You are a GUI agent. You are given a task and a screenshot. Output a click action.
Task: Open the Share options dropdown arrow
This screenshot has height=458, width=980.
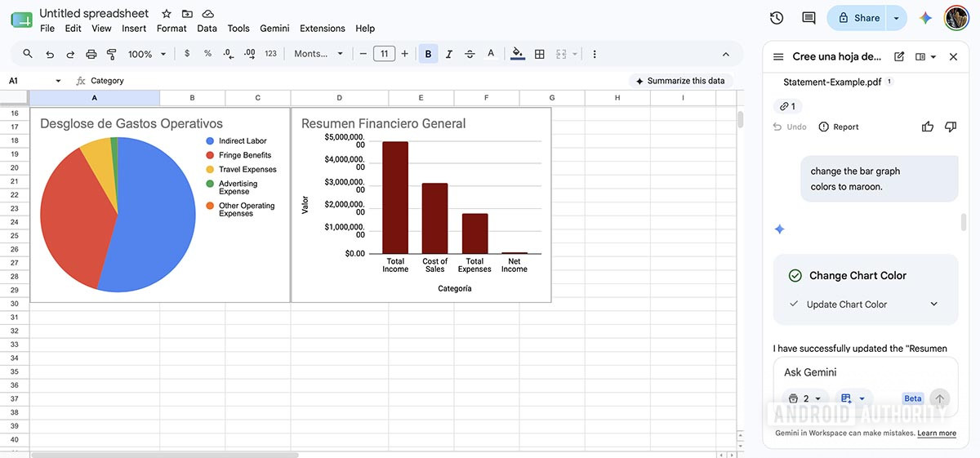897,18
